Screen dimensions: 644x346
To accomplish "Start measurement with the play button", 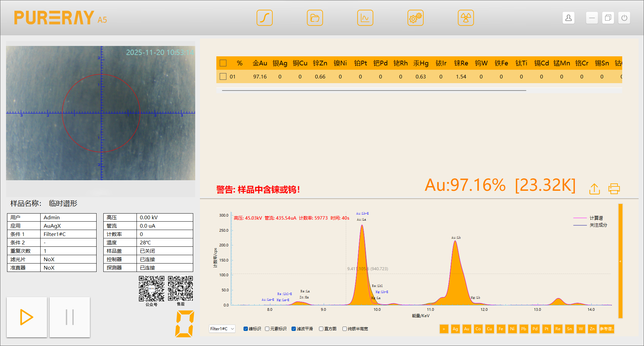I will pos(27,317).
